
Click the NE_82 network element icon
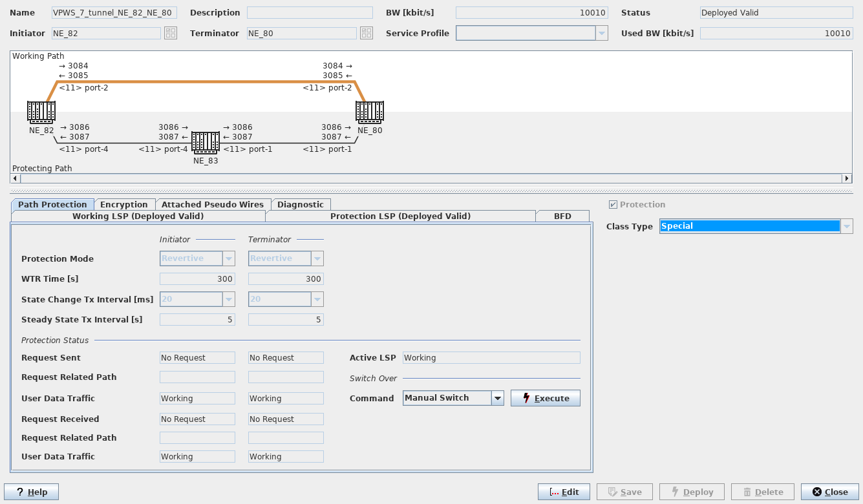click(41, 112)
